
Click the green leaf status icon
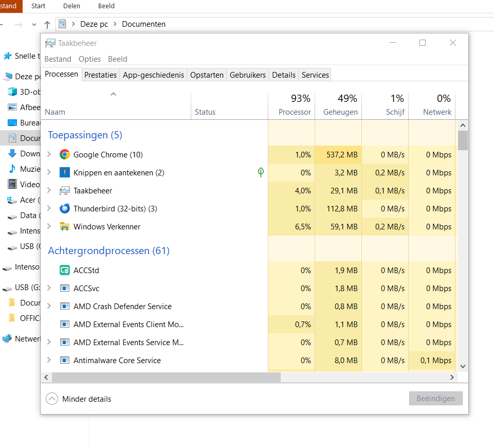click(261, 172)
